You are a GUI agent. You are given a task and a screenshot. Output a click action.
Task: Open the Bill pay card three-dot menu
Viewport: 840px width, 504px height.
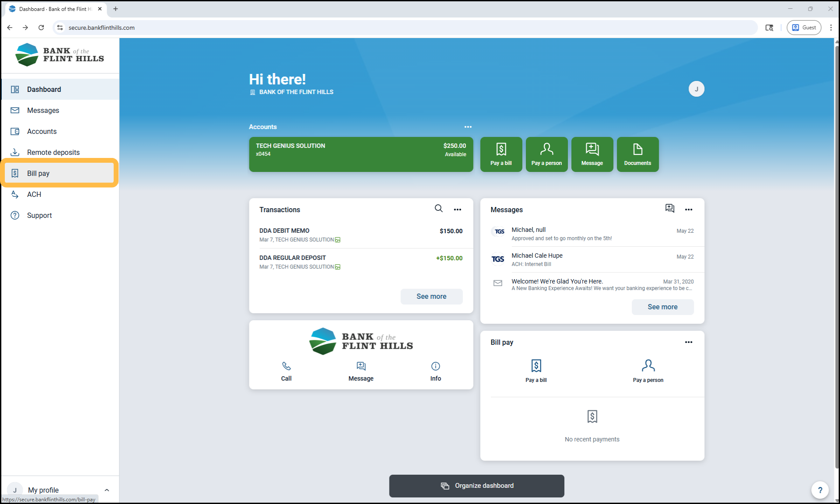point(688,342)
